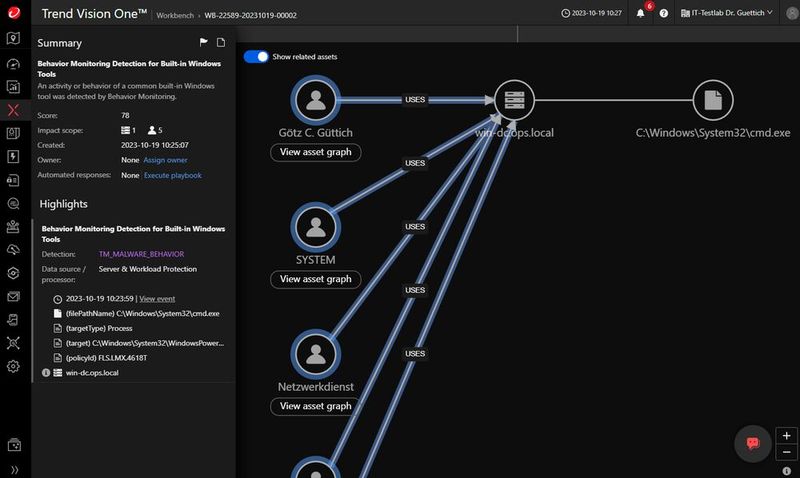Open the email envelope sidebar icon
This screenshot has height=478, width=800.
click(x=13, y=296)
